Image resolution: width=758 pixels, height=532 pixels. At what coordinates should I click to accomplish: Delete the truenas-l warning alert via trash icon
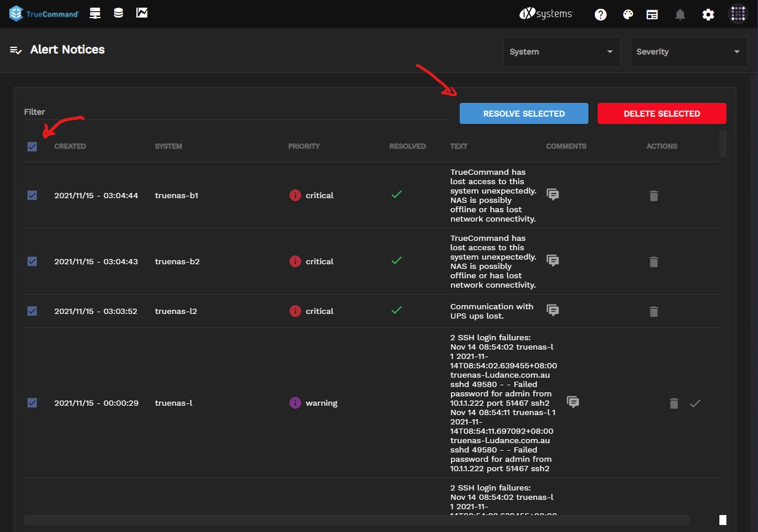(x=674, y=403)
